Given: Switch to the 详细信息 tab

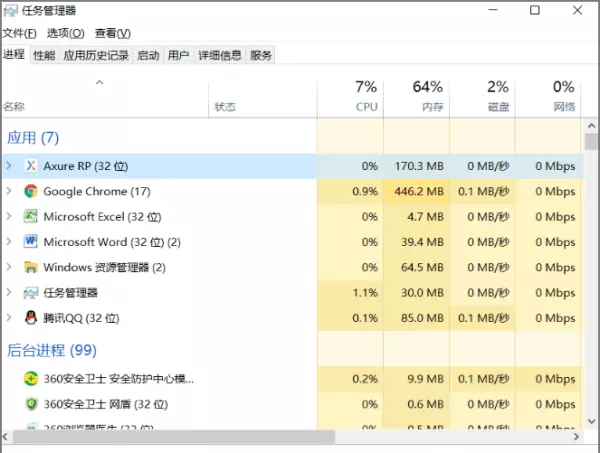Looking at the screenshot, I should 220,55.
